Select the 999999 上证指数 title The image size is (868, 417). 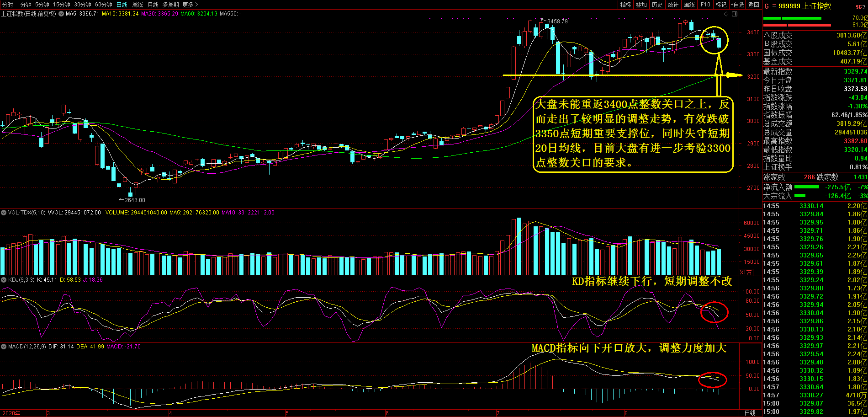point(805,6)
